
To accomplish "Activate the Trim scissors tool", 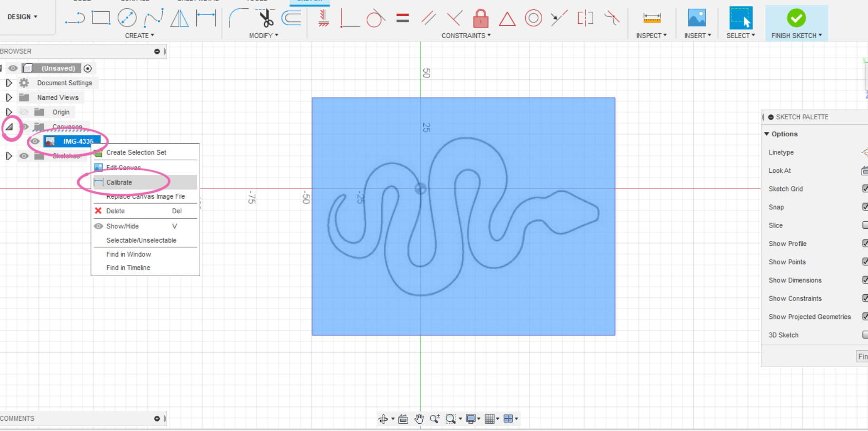I will [x=265, y=18].
